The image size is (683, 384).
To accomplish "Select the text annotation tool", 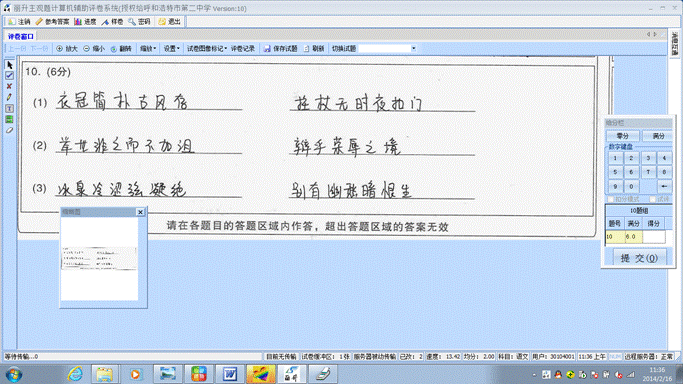I will click(x=10, y=108).
